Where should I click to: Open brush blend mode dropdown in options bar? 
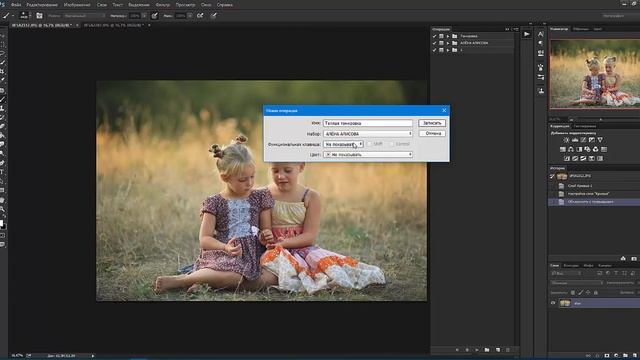(x=84, y=16)
